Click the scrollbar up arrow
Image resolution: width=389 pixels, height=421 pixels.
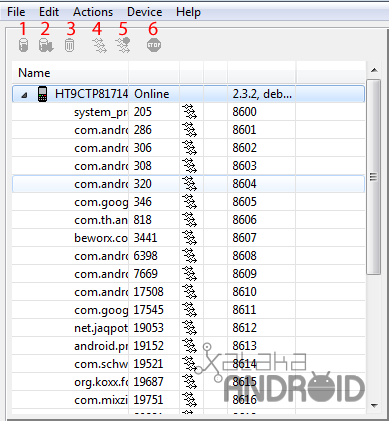click(x=374, y=70)
